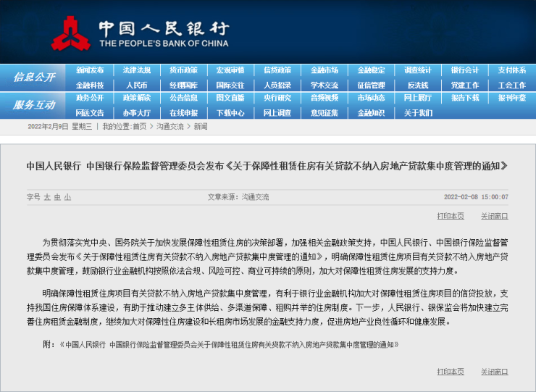The height and width of the screenshot is (392, 536).
Task: Go to 征信管理 section
Action: tap(371, 85)
